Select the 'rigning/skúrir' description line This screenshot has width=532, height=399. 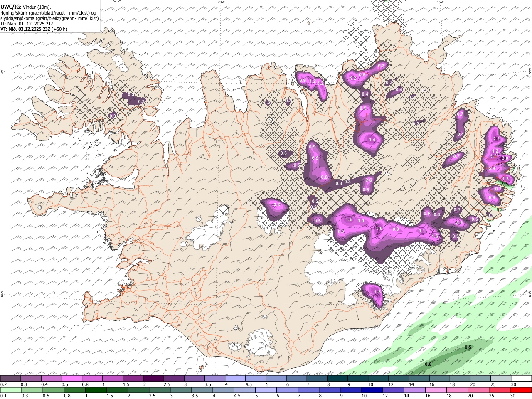[x=48, y=13]
